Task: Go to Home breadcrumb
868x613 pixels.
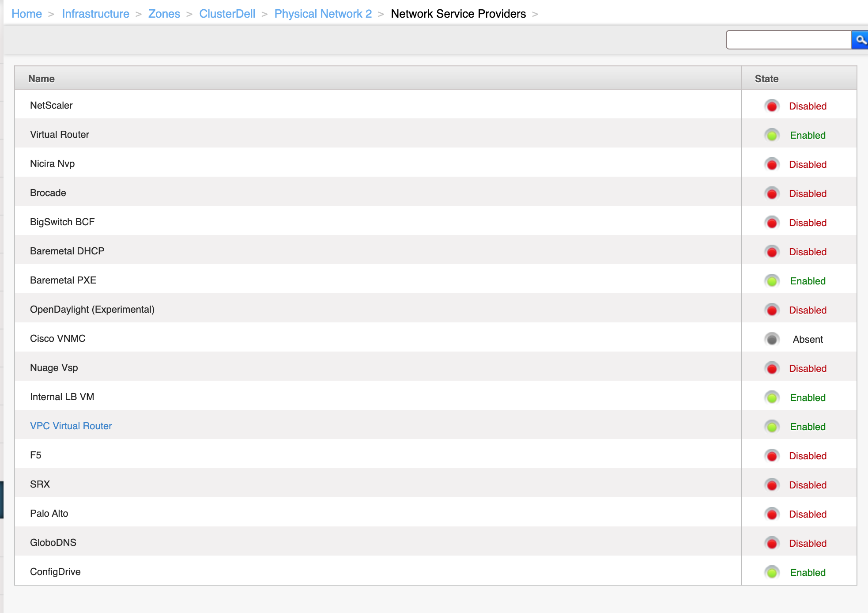Action: 26,14
